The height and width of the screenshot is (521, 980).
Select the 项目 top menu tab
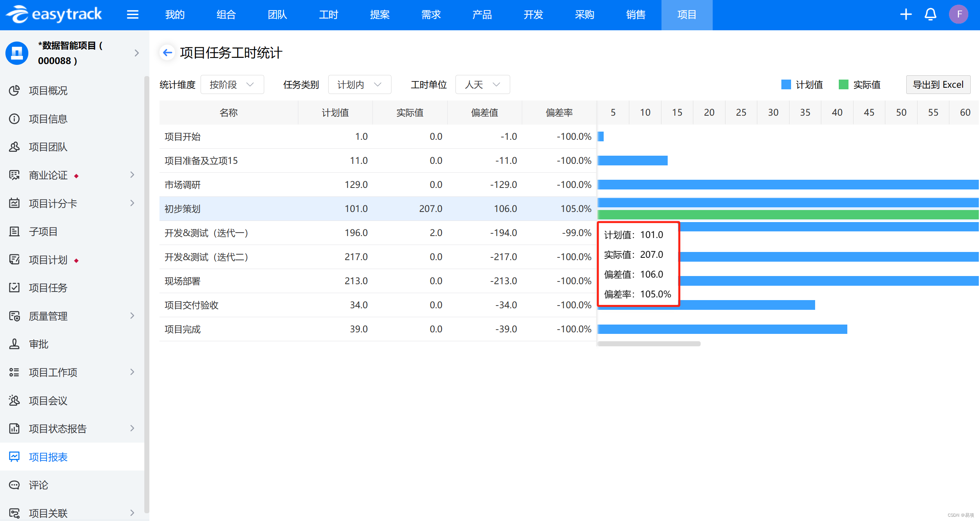(687, 15)
